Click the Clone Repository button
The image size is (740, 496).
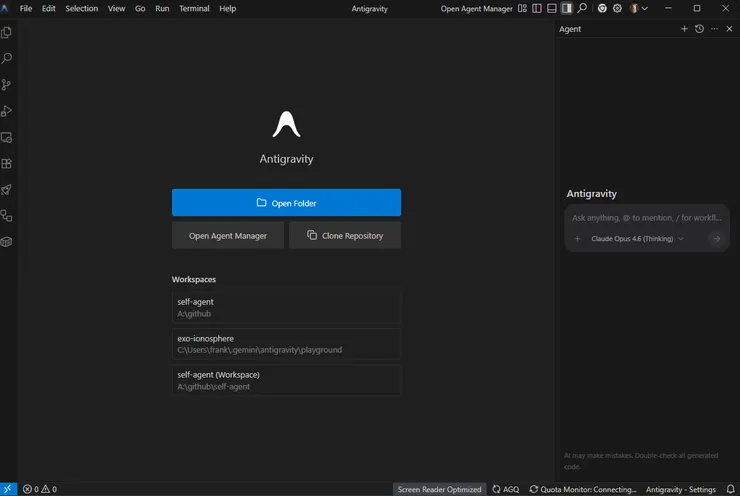coord(345,235)
